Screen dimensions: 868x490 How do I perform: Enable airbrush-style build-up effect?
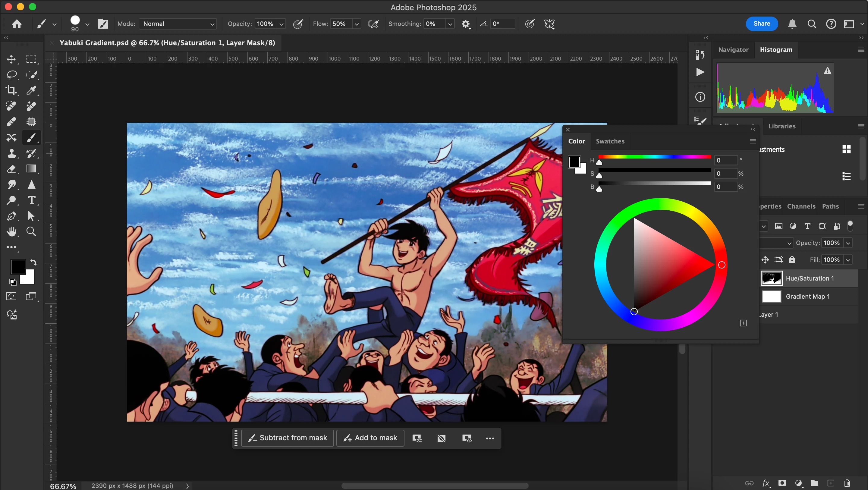pyautogui.click(x=373, y=24)
